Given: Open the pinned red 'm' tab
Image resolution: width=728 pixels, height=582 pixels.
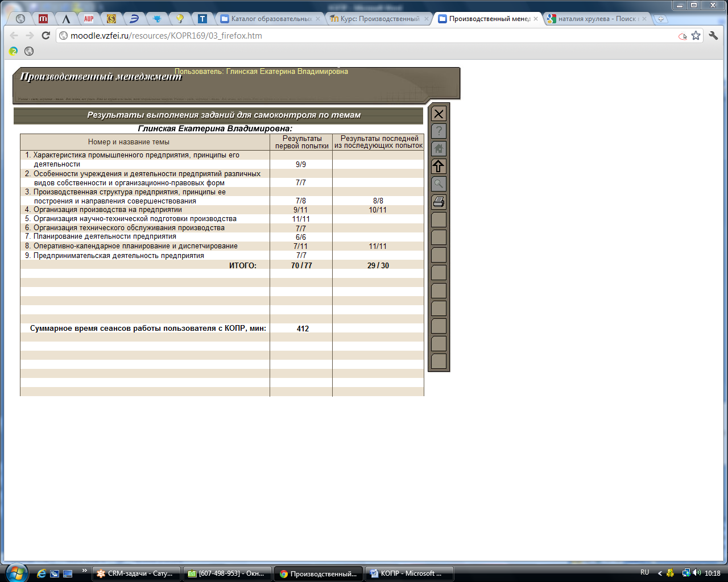Looking at the screenshot, I should click(43, 19).
